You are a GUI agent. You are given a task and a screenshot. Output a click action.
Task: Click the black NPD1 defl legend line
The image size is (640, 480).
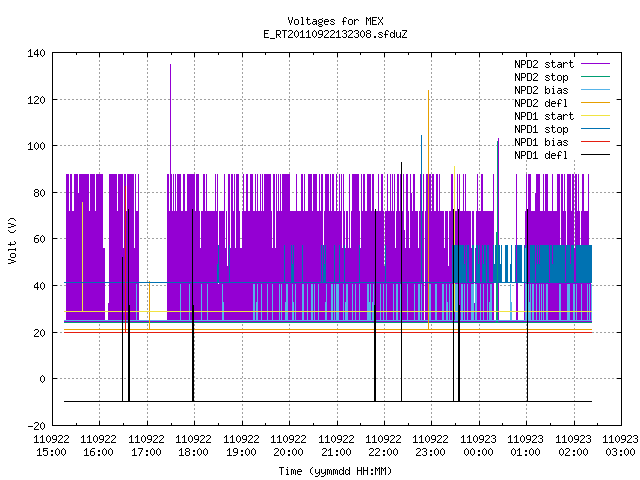pos(595,155)
